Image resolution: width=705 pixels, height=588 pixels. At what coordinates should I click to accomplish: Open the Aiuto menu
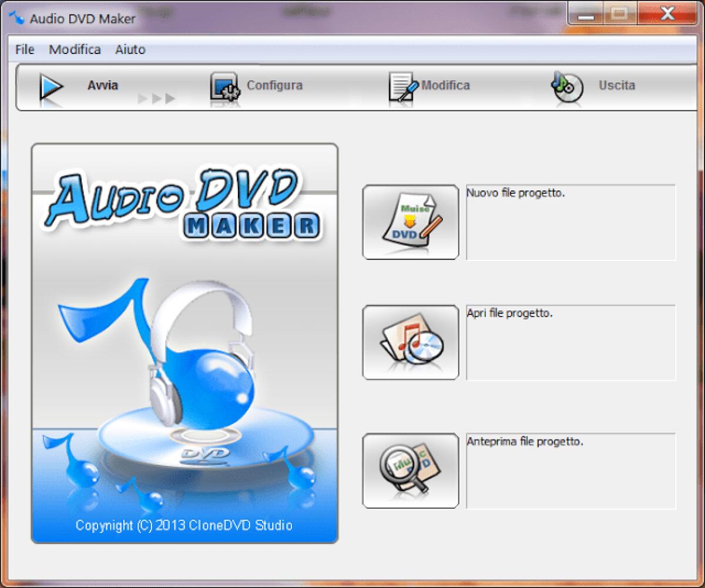[130, 49]
